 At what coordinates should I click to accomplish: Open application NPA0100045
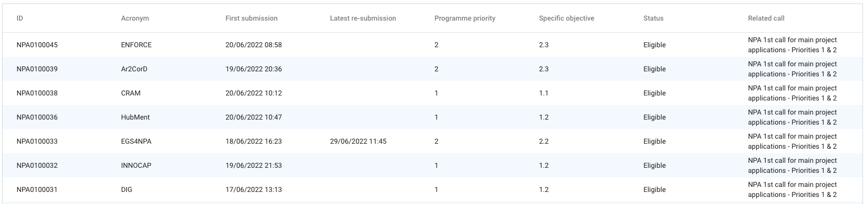click(x=37, y=45)
